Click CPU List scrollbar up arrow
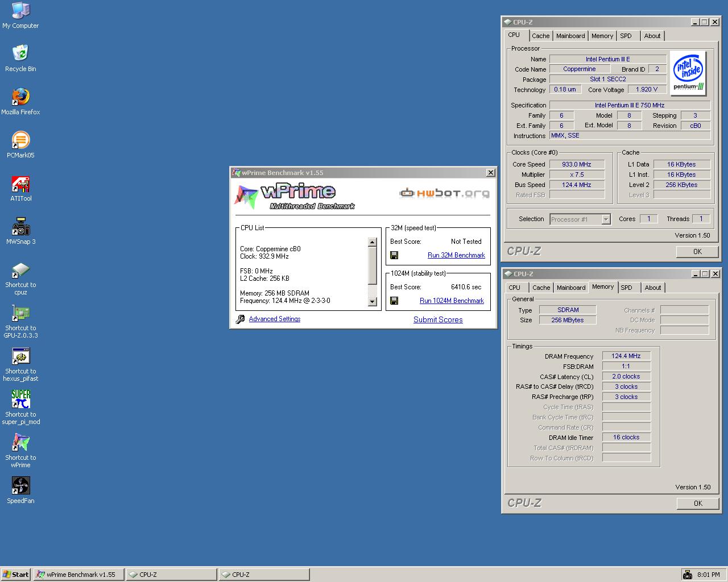Screen dimensions: 728x582 372,242
